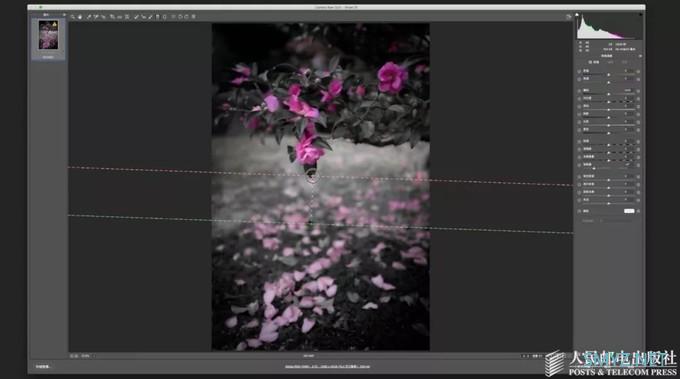
Task: Toggle highlight clipping warning on histogram
Action: (x=641, y=14)
